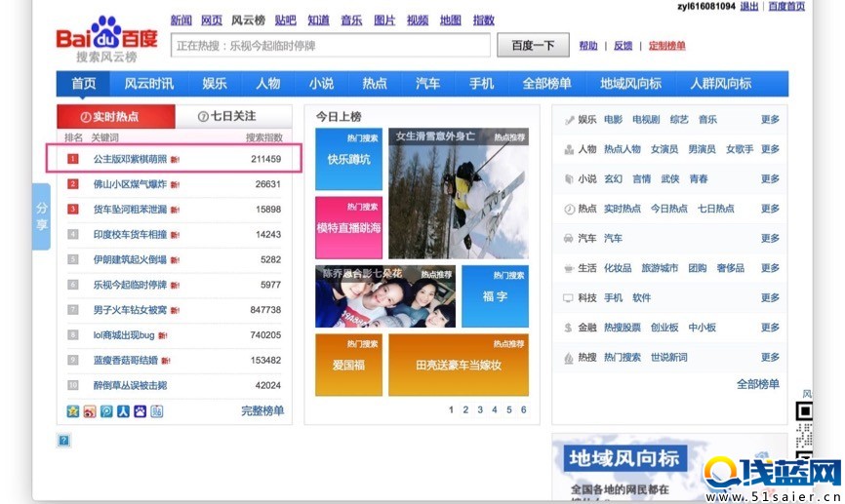Viewport: 845px width, 504px height.
Task: Share to Tieba via 贴 icon
Action: point(156,411)
